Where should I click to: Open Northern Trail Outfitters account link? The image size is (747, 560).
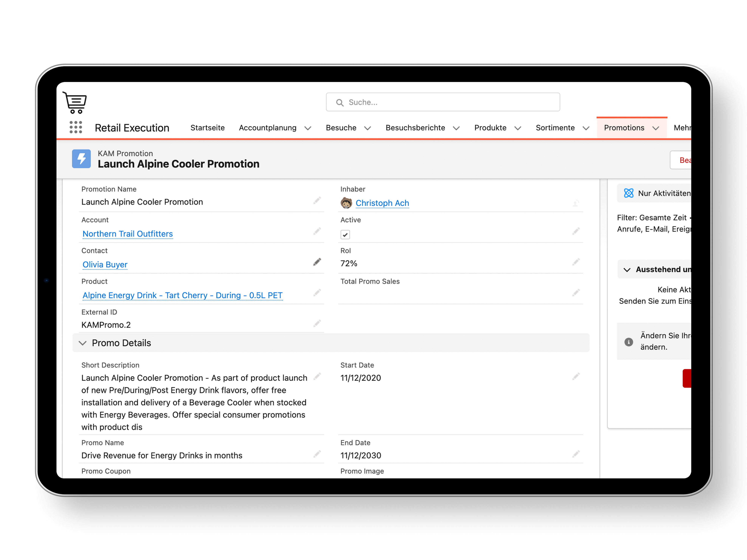click(x=128, y=234)
